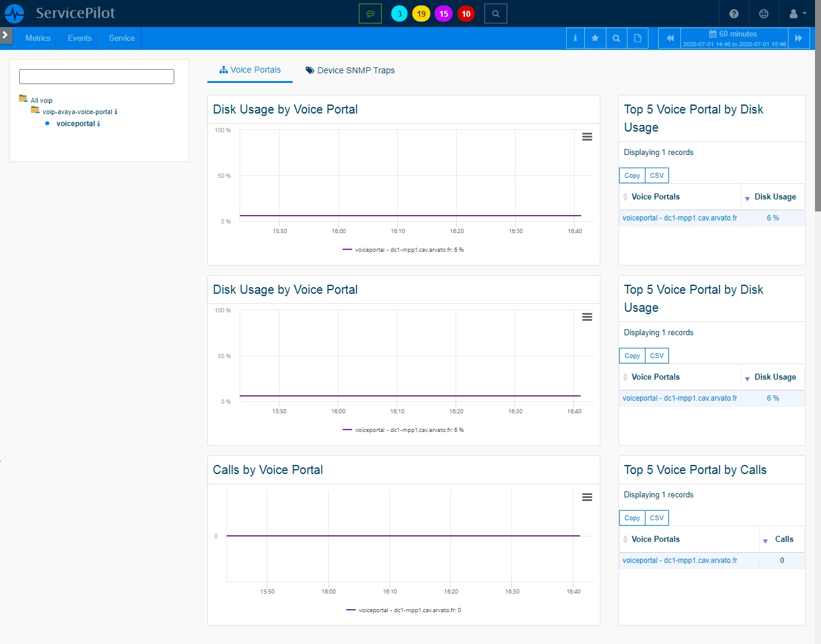Viewport: 821px width, 644px height.
Task: Open the Events menu
Action: 79,38
